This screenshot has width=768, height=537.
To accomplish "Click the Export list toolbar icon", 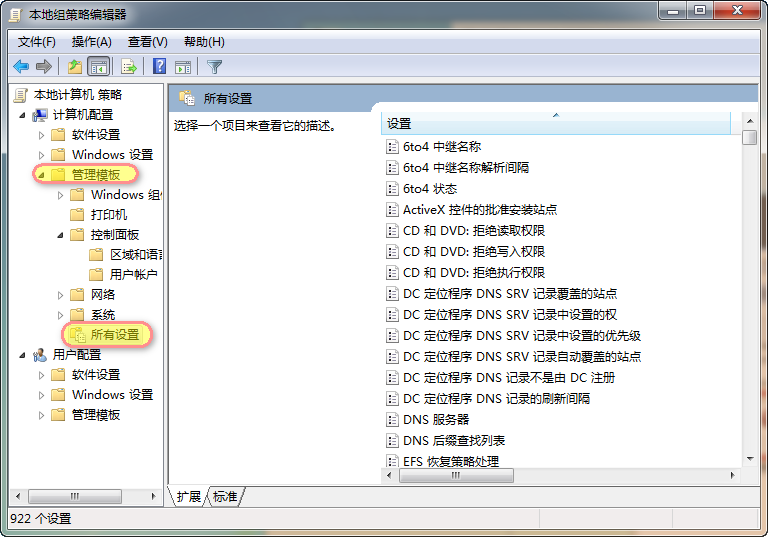I will click(128, 67).
